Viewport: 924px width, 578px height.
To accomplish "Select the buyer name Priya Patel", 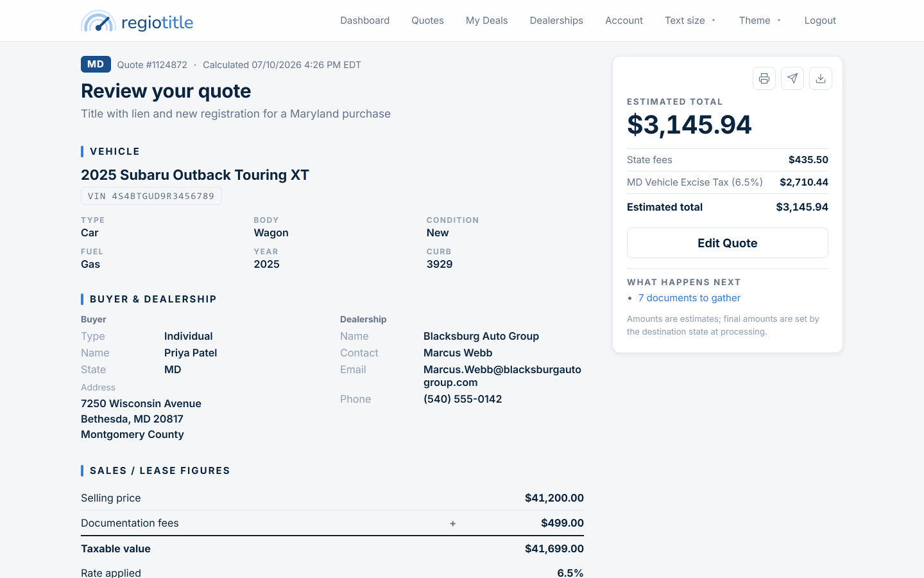I will (191, 353).
